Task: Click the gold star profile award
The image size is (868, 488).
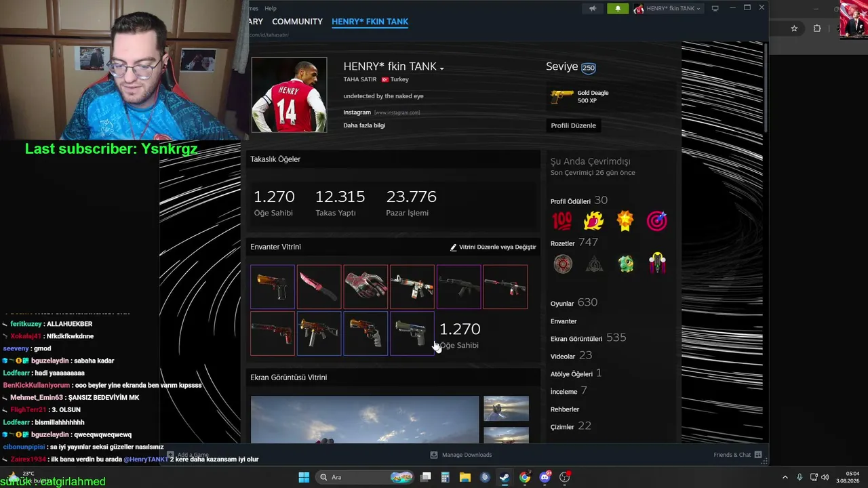Action: point(625,221)
